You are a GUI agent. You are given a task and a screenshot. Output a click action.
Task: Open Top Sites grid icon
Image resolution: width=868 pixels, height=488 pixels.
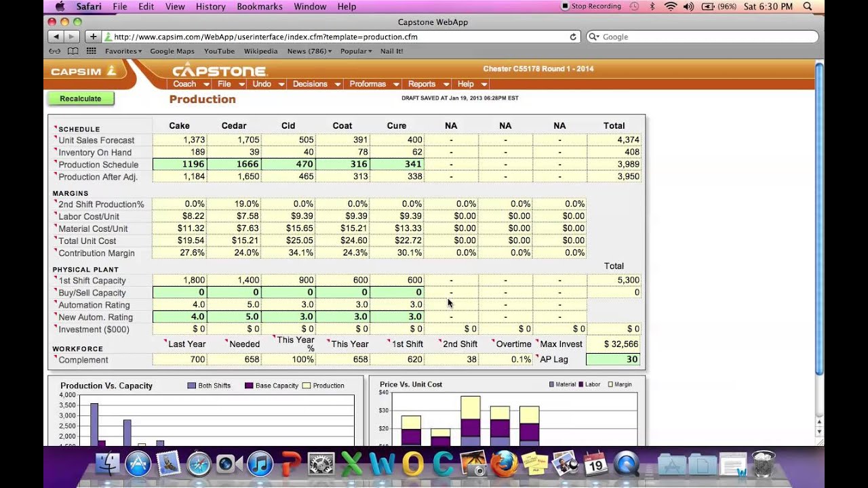(91, 51)
